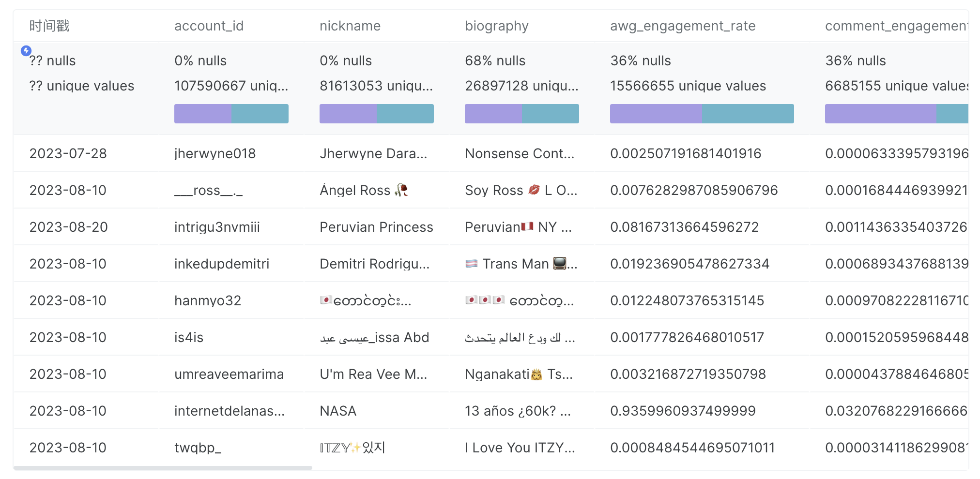Click '6685155 unique values' summary
The width and height of the screenshot is (980, 479).
(897, 86)
